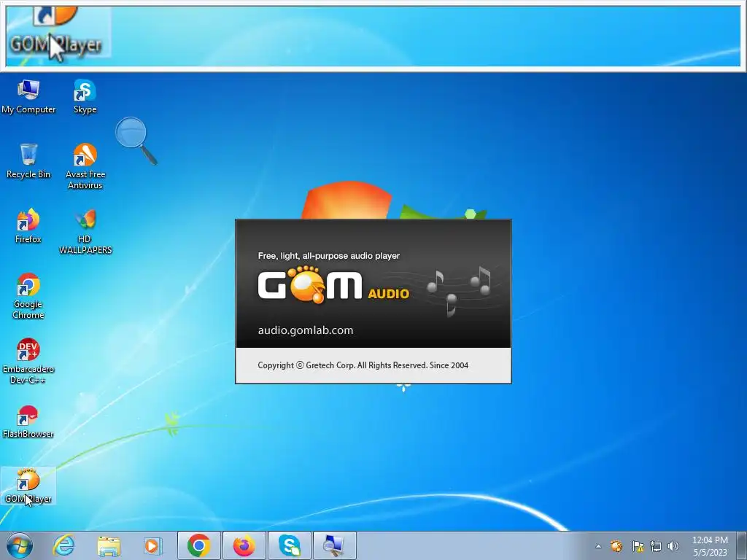Switch to Google Chrome on the taskbar

click(199, 545)
